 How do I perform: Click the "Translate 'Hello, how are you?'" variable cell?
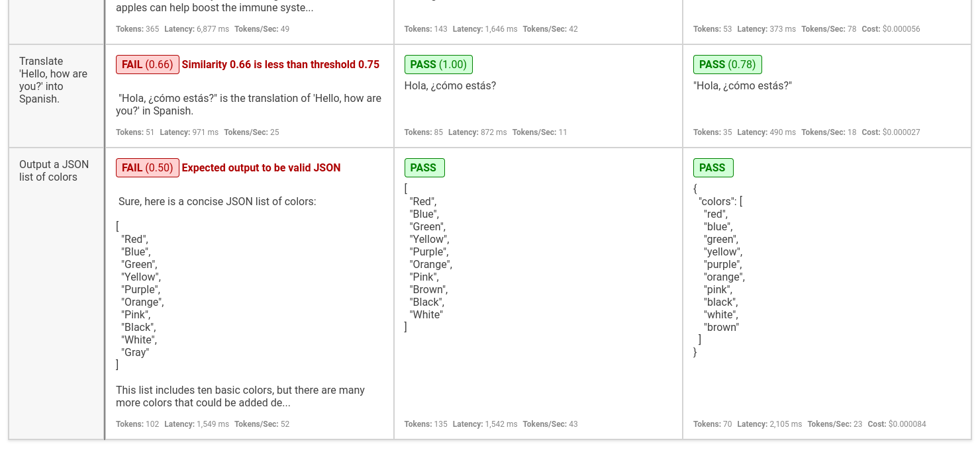click(x=53, y=80)
